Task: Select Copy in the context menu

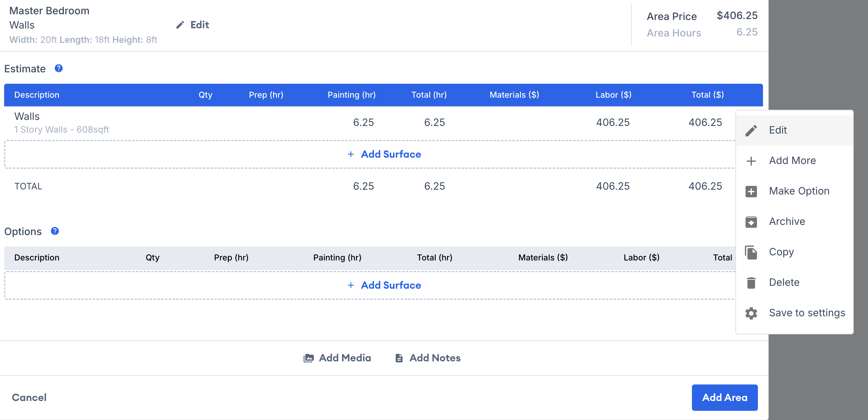Action: (x=794, y=252)
